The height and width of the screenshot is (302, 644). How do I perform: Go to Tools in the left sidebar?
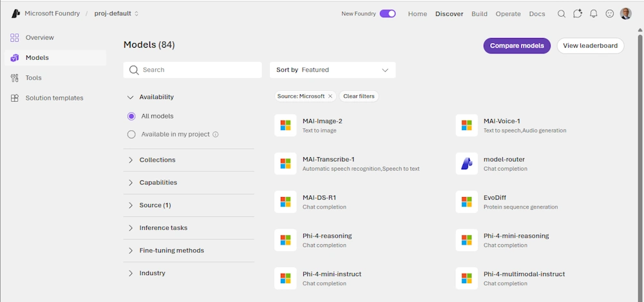pyautogui.click(x=33, y=78)
